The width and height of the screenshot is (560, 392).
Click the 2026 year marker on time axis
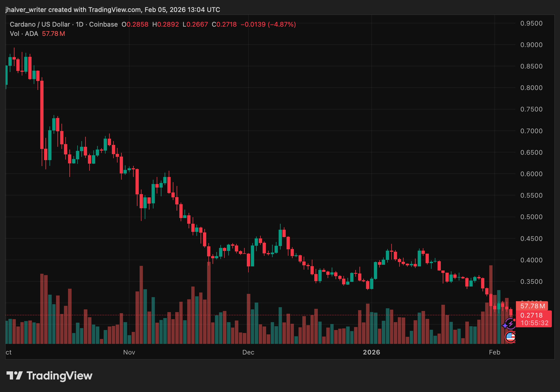click(371, 352)
